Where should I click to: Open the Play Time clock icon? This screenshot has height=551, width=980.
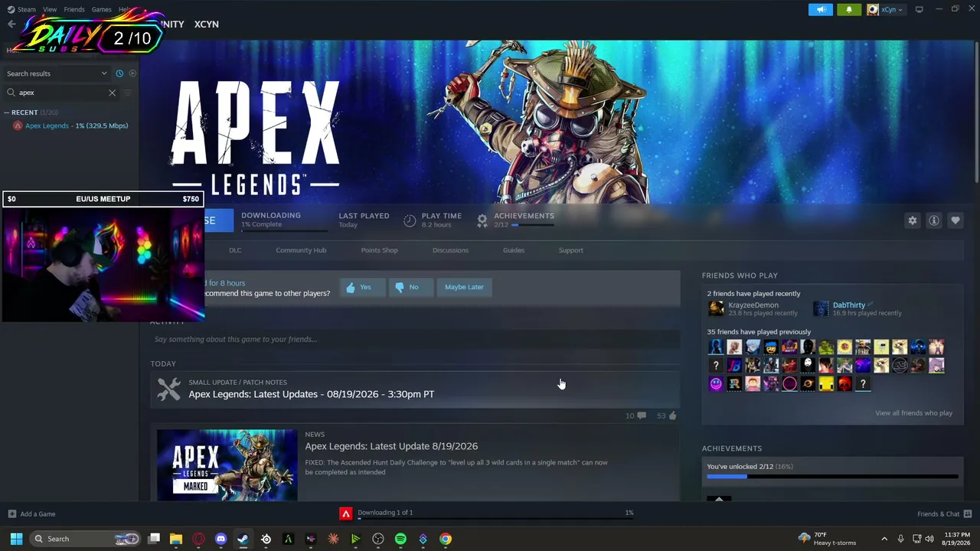click(x=410, y=220)
